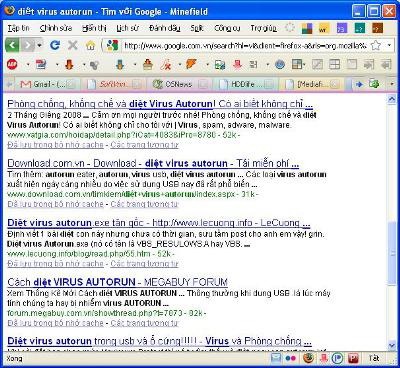Open 'Phòng chống, khống chế và diệt Virus Autorun' result
Viewport: 400px width, 368px height.
click(160, 104)
